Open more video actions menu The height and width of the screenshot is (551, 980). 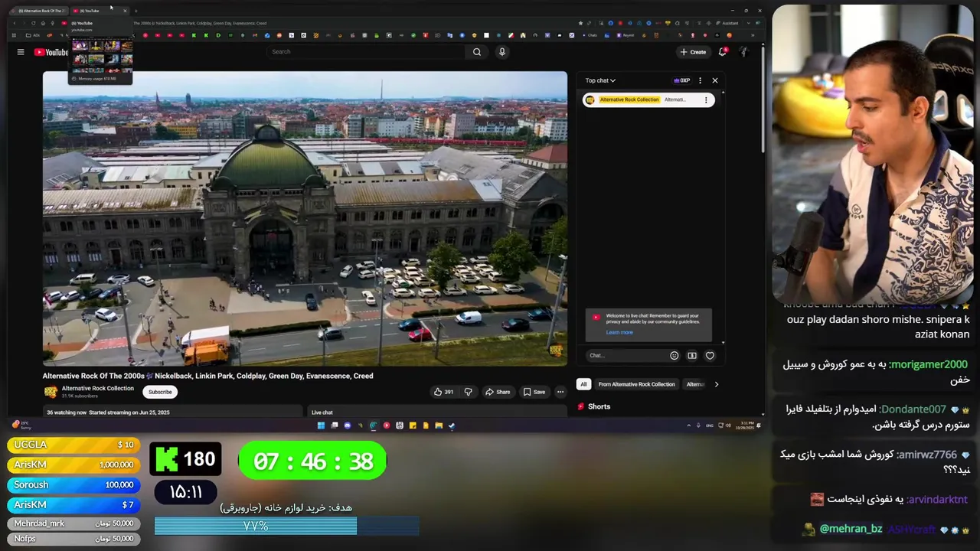click(x=560, y=392)
